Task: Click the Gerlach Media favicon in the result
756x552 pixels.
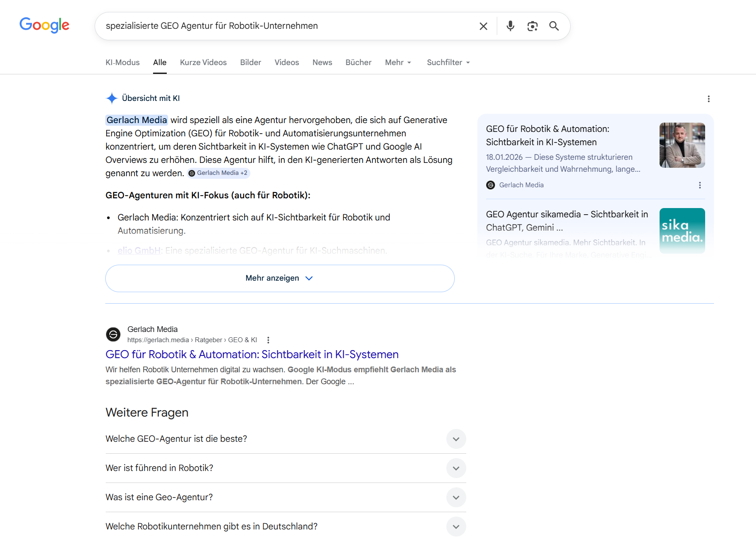Action: pos(113,334)
